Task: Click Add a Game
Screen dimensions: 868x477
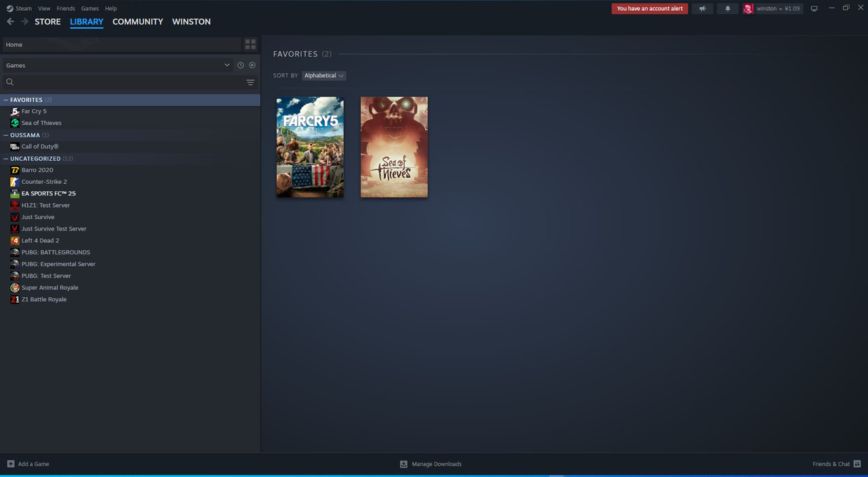Action: (28, 464)
